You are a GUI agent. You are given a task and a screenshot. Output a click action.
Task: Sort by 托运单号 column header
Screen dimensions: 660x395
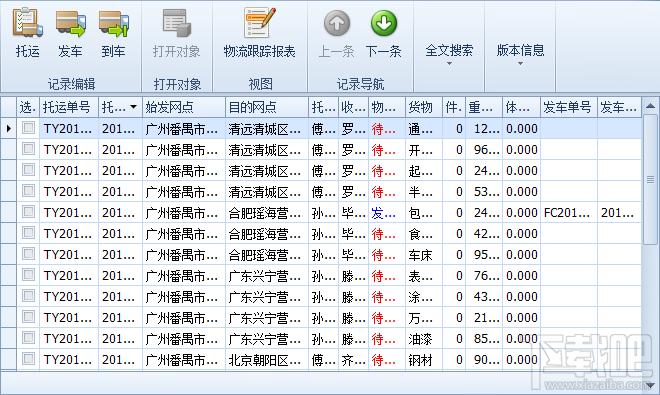69,107
